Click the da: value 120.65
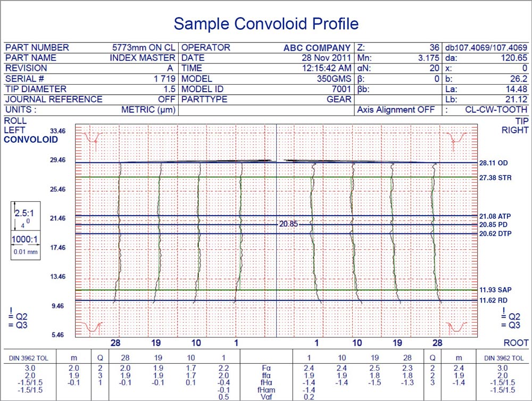This screenshot has height=401, width=532. pos(514,58)
